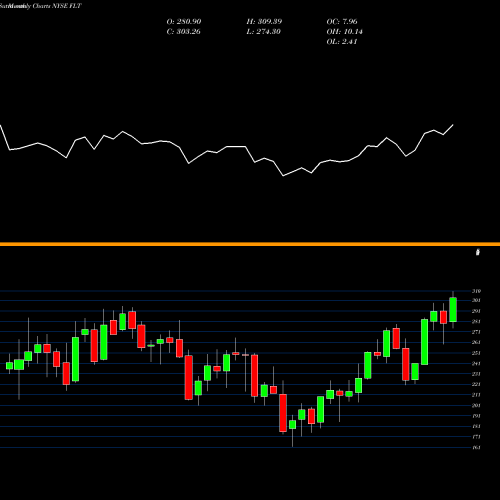Click the 181 price axis label
The image size is (500, 500).
click(x=476, y=426)
